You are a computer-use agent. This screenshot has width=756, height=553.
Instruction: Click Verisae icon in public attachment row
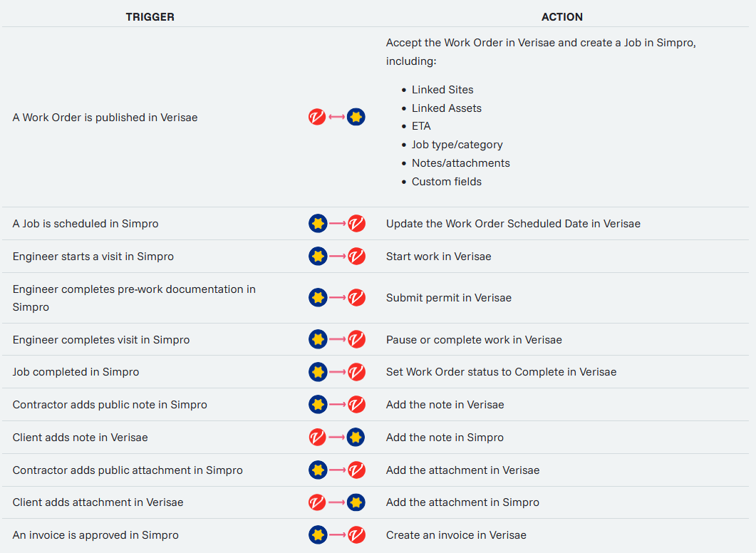(356, 470)
